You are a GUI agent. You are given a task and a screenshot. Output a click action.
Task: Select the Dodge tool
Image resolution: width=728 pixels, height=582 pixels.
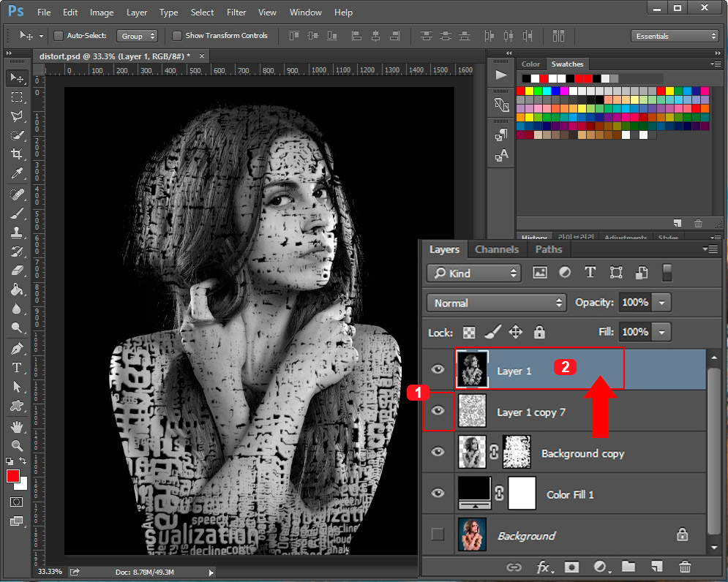click(x=17, y=328)
